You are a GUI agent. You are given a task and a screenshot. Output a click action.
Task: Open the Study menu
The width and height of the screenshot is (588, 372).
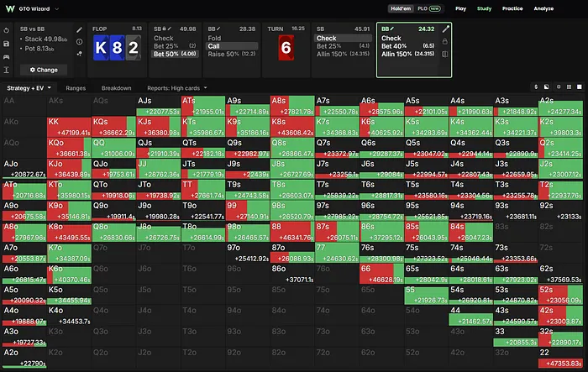[484, 8]
